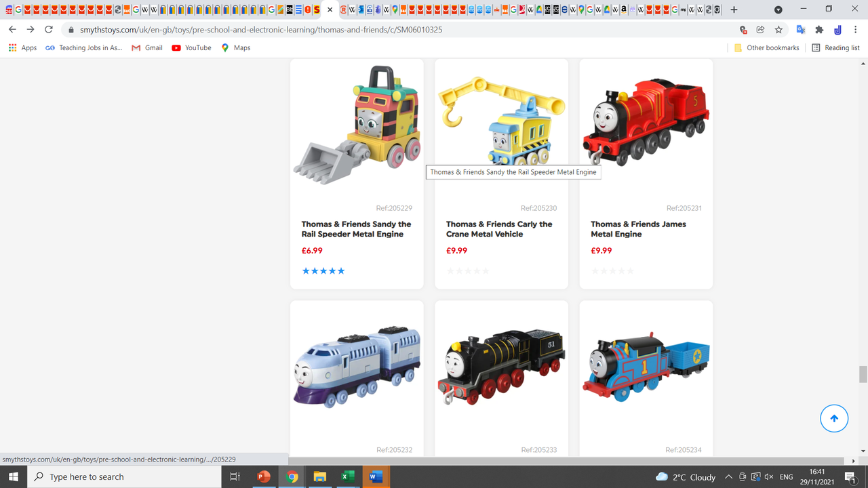This screenshot has height=488, width=868.
Task: Open File Explorer from the taskbar
Action: point(319,477)
